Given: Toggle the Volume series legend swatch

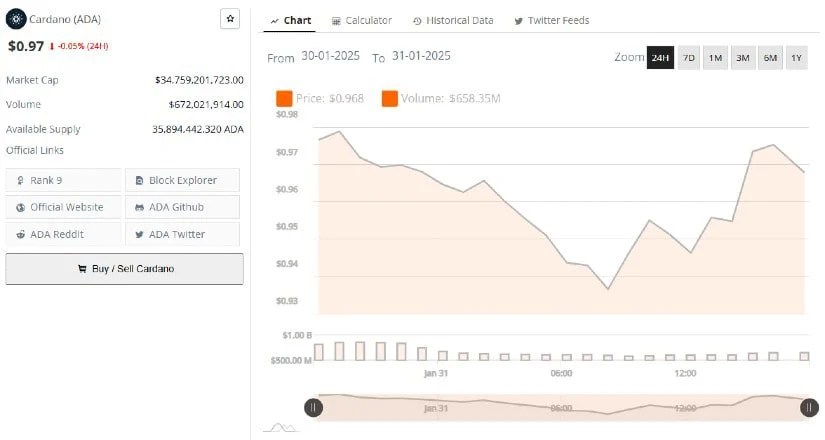Looking at the screenshot, I should 390,98.
